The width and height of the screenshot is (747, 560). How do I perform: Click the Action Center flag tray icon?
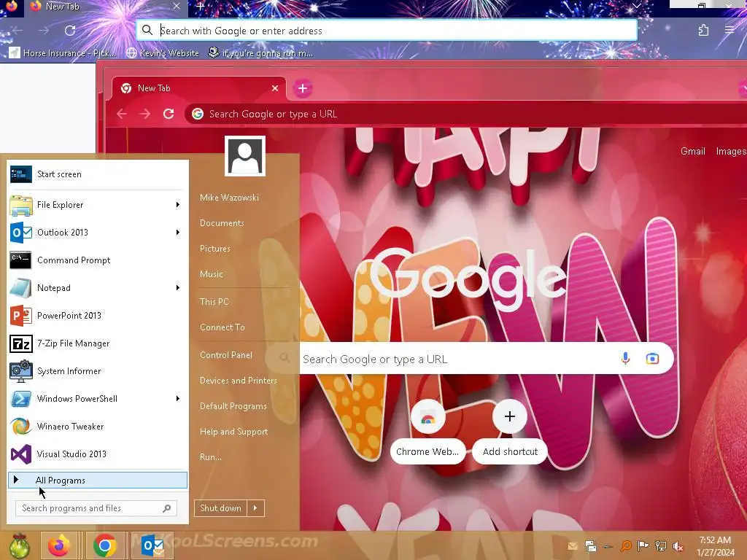pos(643,546)
